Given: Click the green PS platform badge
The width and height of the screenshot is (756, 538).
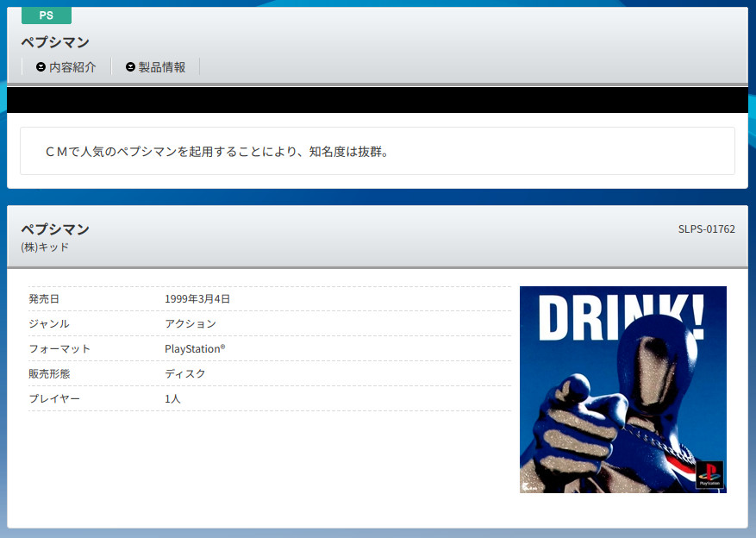Looking at the screenshot, I should pos(46,16).
